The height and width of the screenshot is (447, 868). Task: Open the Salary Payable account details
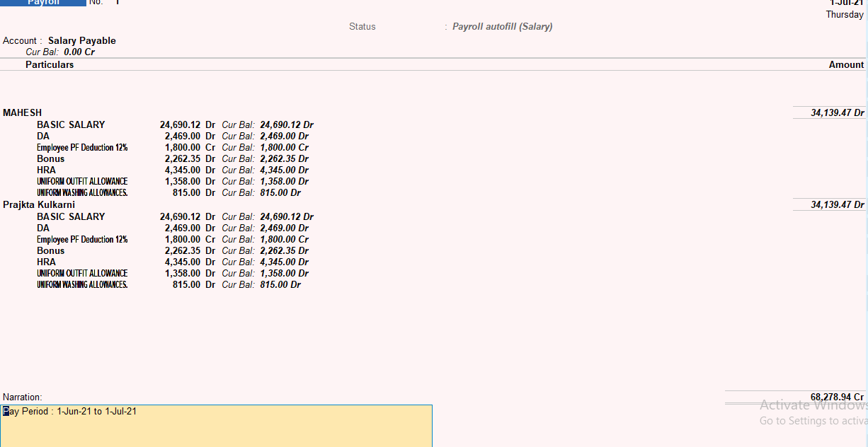click(81, 40)
